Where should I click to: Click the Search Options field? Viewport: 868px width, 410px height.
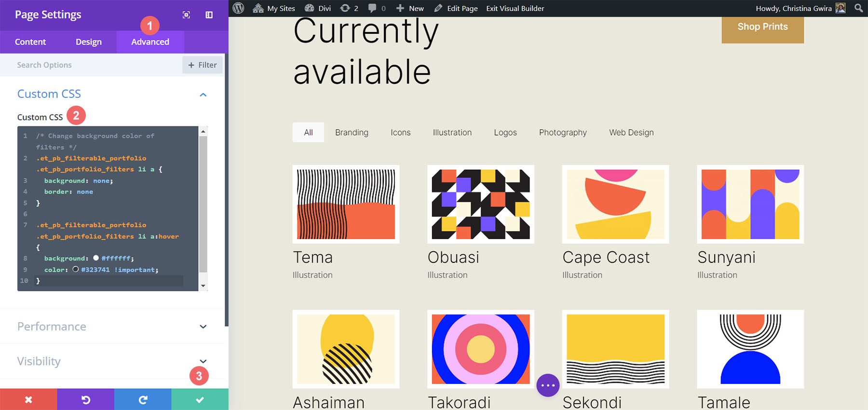point(92,65)
